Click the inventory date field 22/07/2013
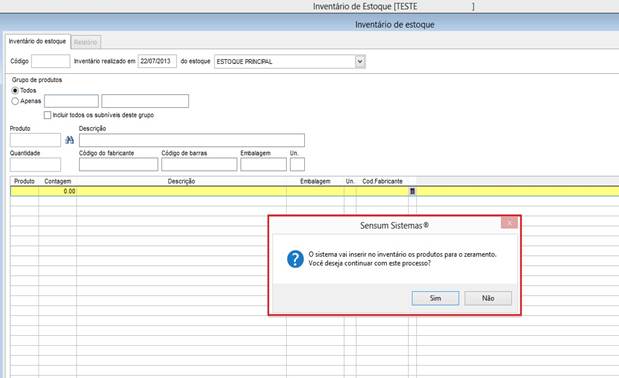Image resolution: width=619 pixels, height=378 pixels. [157, 61]
